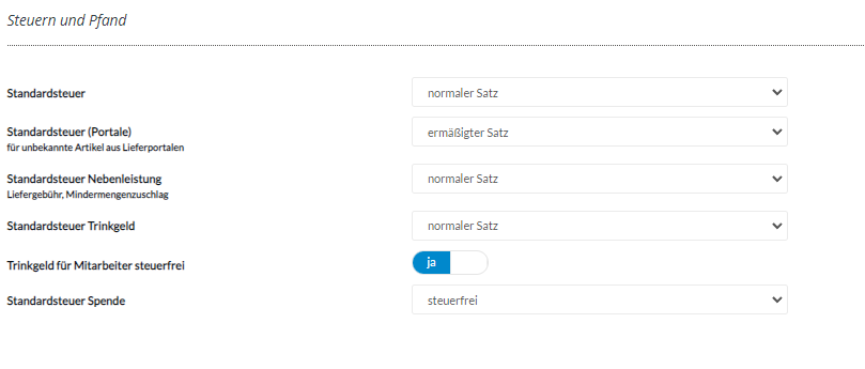Viewport: 865px width, 369px height.
Task: Click the chevron on Standardsteuer Spende dropdown
Action: point(777,300)
